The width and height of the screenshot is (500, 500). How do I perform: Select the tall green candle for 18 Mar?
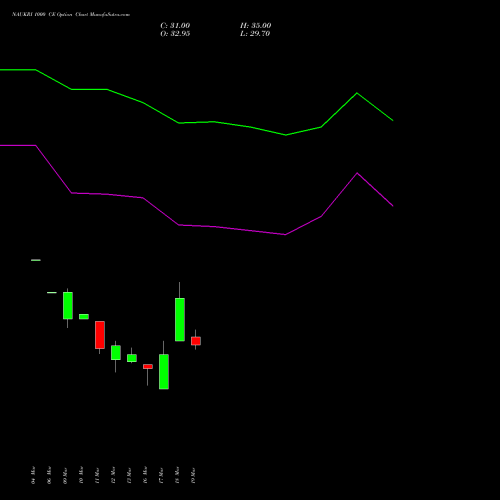(180, 319)
